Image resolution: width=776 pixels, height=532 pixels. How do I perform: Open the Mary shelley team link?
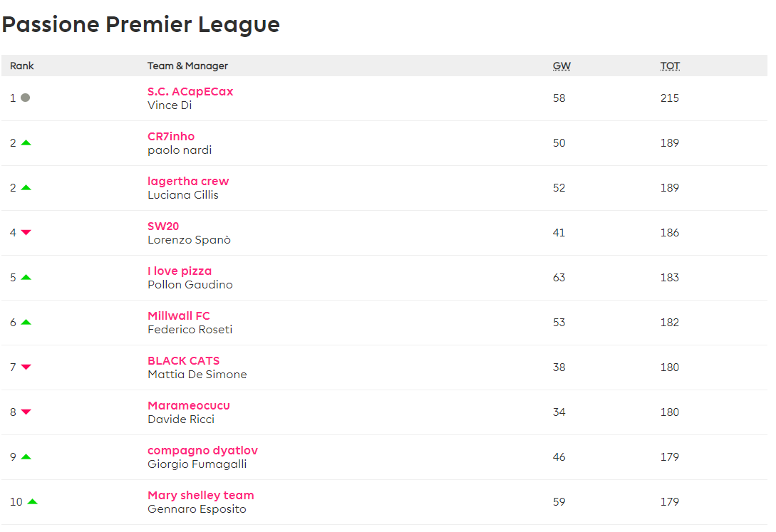(x=200, y=496)
